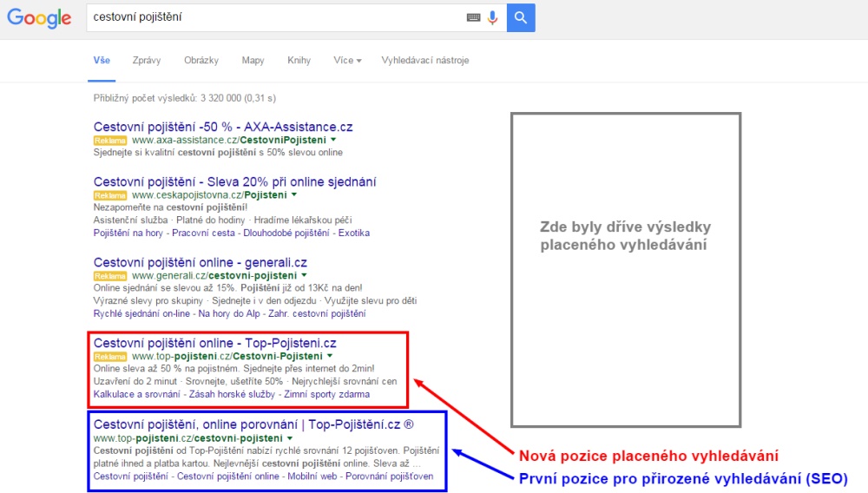Click 'Nezapomeňte na cestovní pojištění!' text
Viewport: 868px width, 493px height.
170,207
